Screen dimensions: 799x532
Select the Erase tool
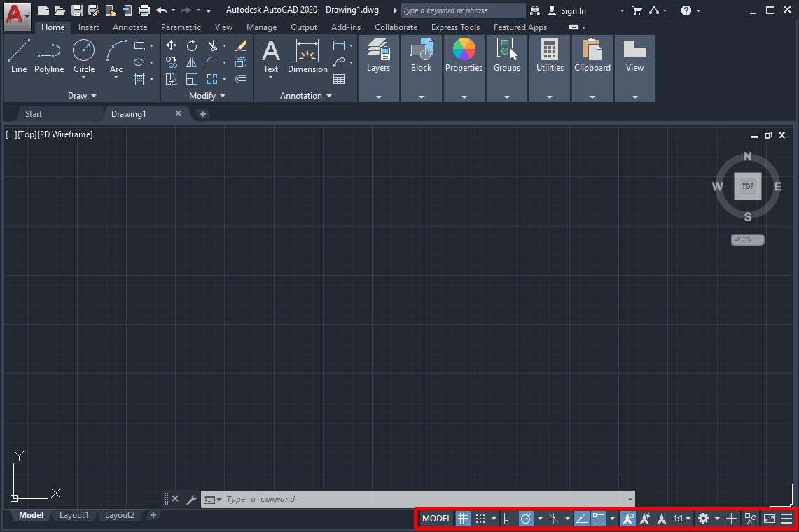pyautogui.click(x=242, y=45)
